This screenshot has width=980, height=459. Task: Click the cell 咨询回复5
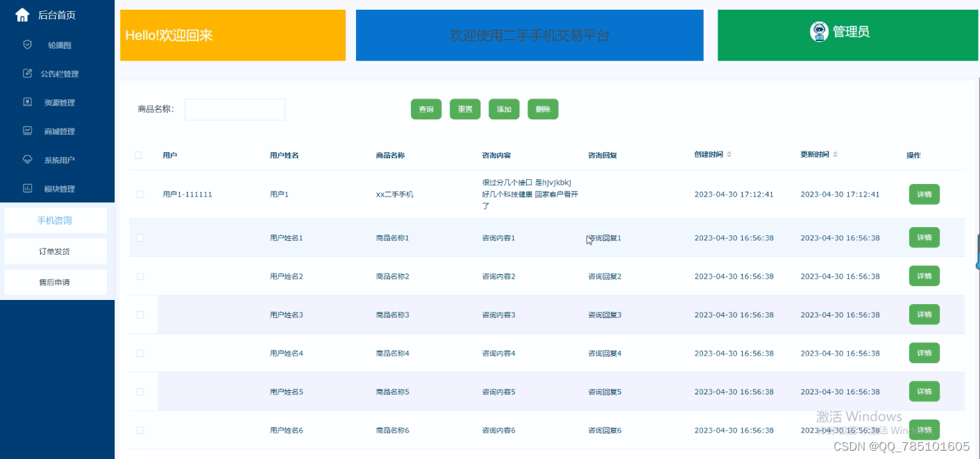pos(605,392)
